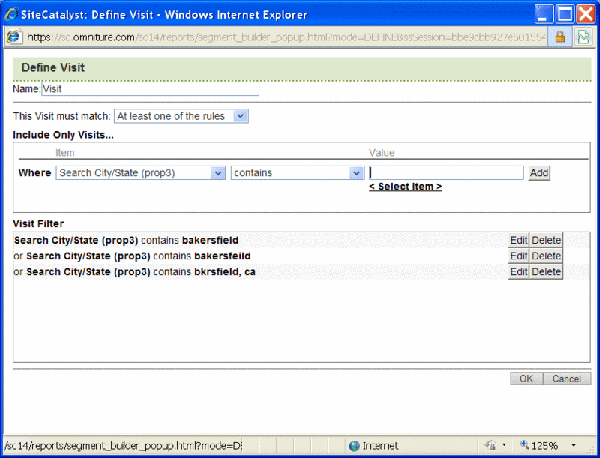The height and width of the screenshot is (458, 600).
Task: Click the Internet zone globe icon
Action: [355, 445]
